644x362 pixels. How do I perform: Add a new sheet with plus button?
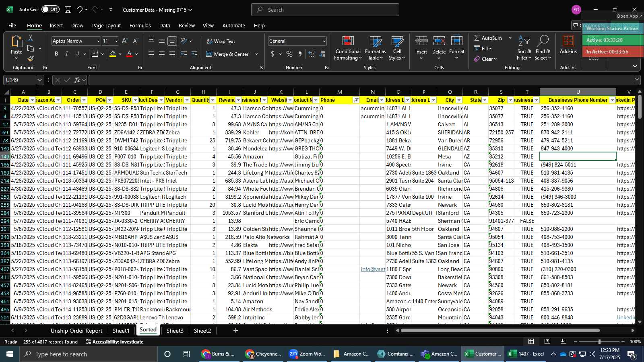(x=235, y=331)
